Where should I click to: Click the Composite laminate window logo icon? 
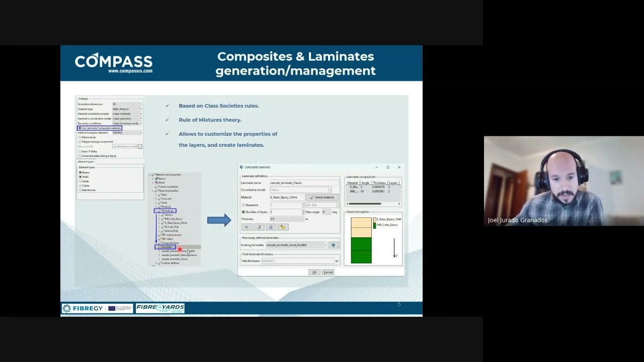tap(242, 167)
